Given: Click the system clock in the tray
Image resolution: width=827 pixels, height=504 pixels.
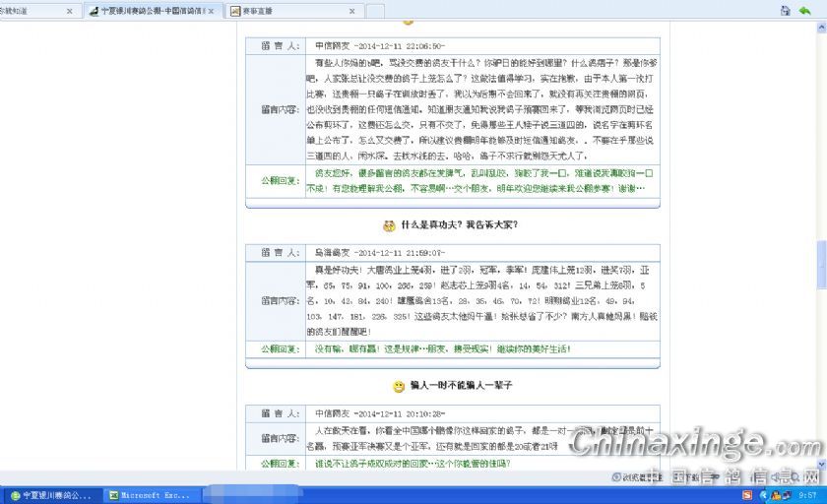Looking at the screenshot, I should (x=808, y=495).
